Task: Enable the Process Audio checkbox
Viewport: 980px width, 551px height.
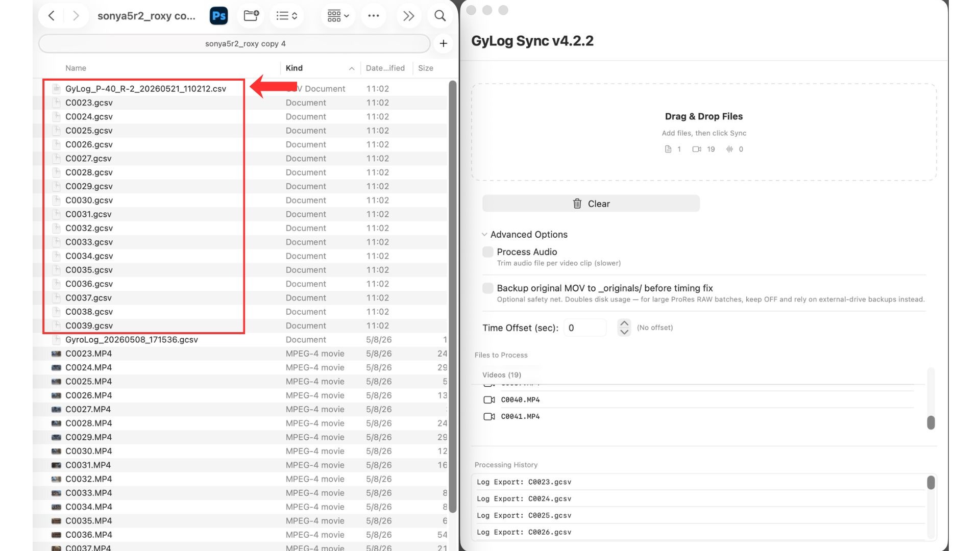Action: click(488, 252)
